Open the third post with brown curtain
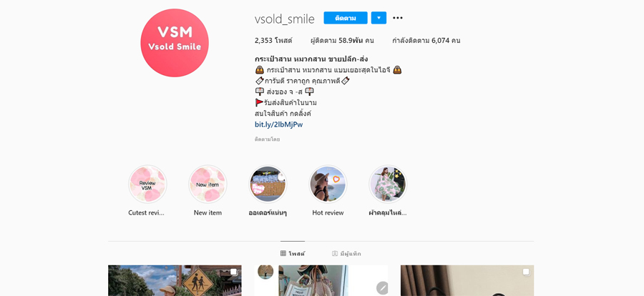 click(467, 280)
